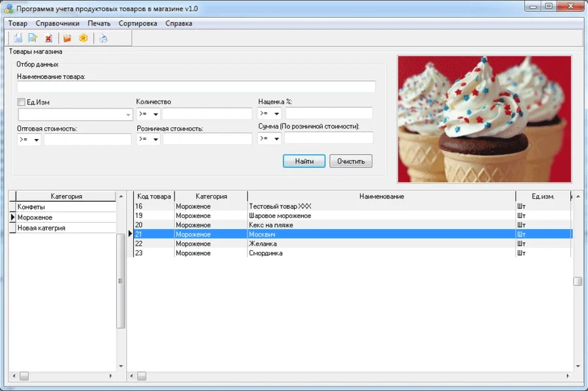
Task: Enable the Ед.Изм checkbox
Action: [x=22, y=102]
